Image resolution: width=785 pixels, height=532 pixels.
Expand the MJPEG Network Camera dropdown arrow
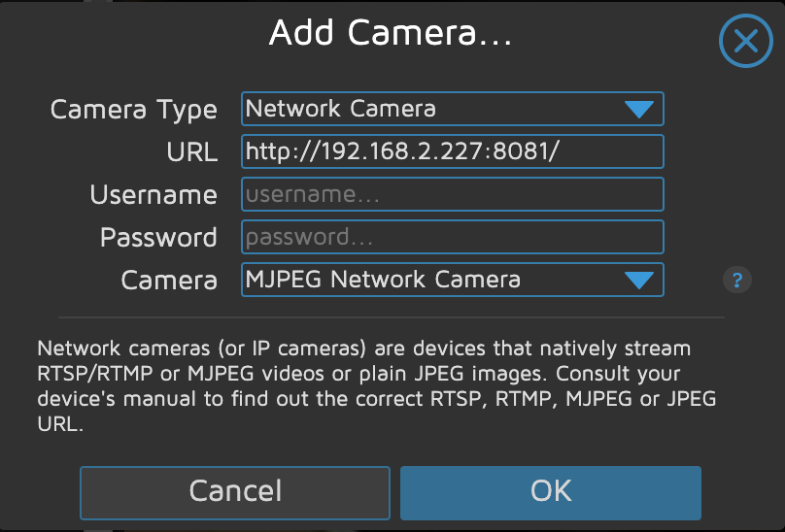[x=638, y=281]
